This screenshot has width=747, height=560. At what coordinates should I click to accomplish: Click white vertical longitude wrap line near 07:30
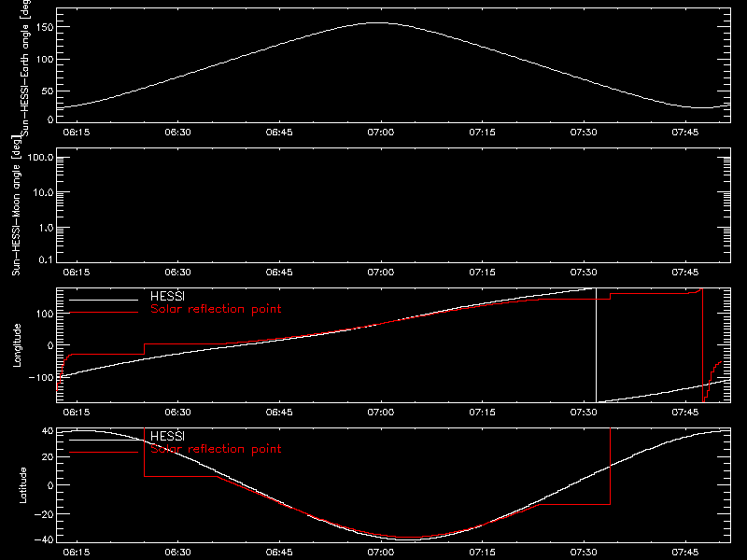click(x=596, y=345)
